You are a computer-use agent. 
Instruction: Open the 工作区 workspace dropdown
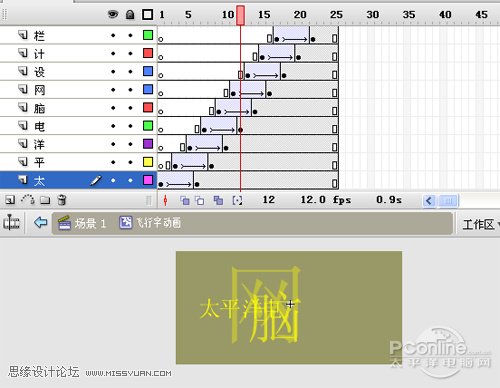pyautogui.click(x=480, y=224)
